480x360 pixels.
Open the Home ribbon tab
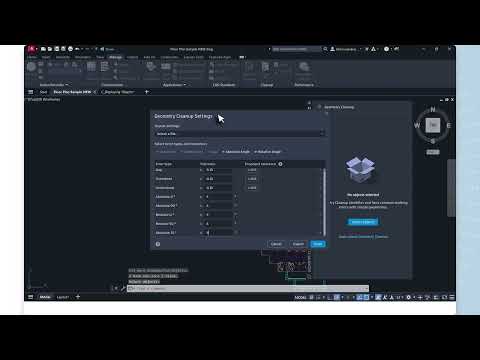[x=32, y=57]
